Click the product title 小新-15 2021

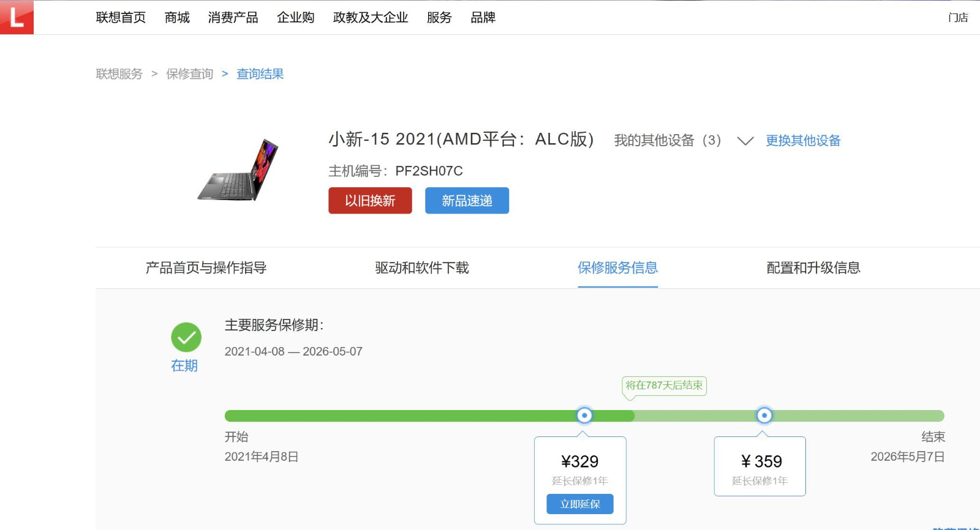point(461,140)
